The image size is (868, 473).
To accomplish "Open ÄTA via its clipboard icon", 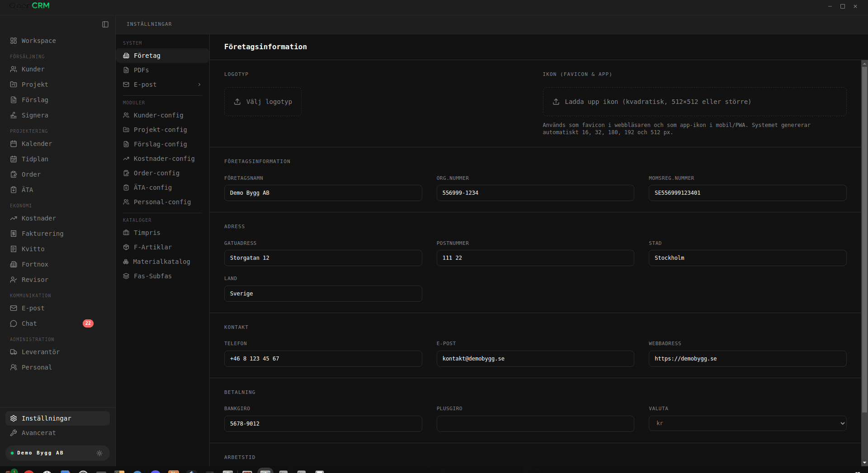I will point(14,190).
